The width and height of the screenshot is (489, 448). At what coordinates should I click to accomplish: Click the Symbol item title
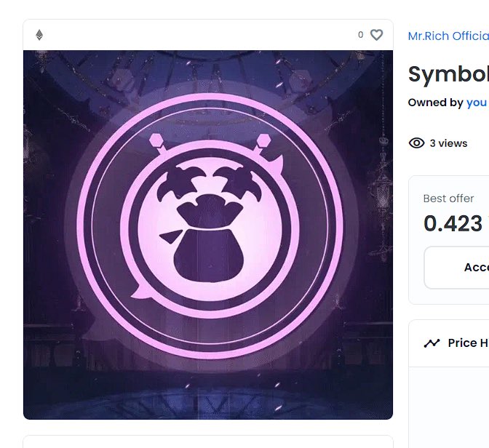click(448, 74)
